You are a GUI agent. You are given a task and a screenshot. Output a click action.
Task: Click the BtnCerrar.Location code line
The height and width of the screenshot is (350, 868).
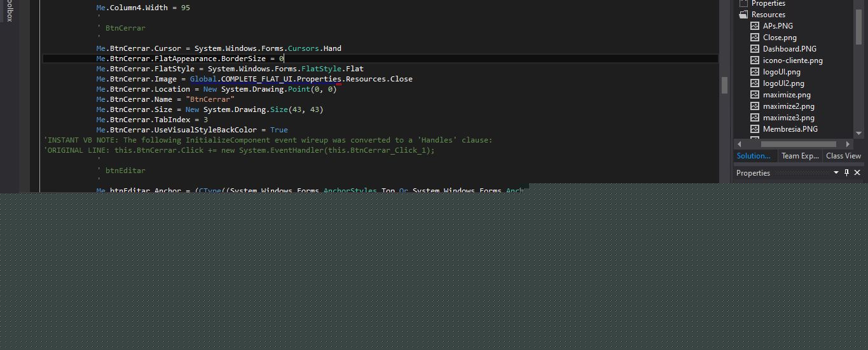[x=216, y=89]
